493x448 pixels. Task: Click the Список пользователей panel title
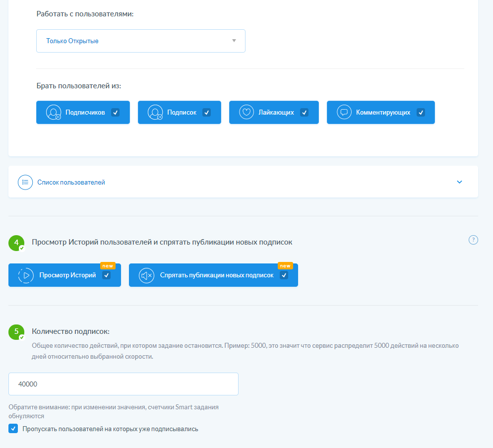click(71, 183)
